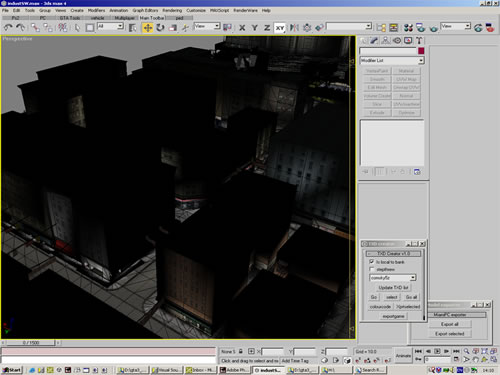Click the time slider showing 0 / 1500
The height and width of the screenshot is (375, 500).
click(x=31, y=342)
